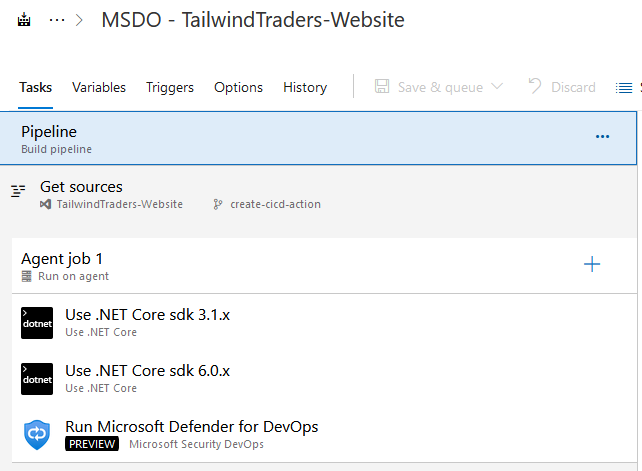Click the pipelines icon in the breadcrumb
The image size is (642, 471).
pos(24,20)
